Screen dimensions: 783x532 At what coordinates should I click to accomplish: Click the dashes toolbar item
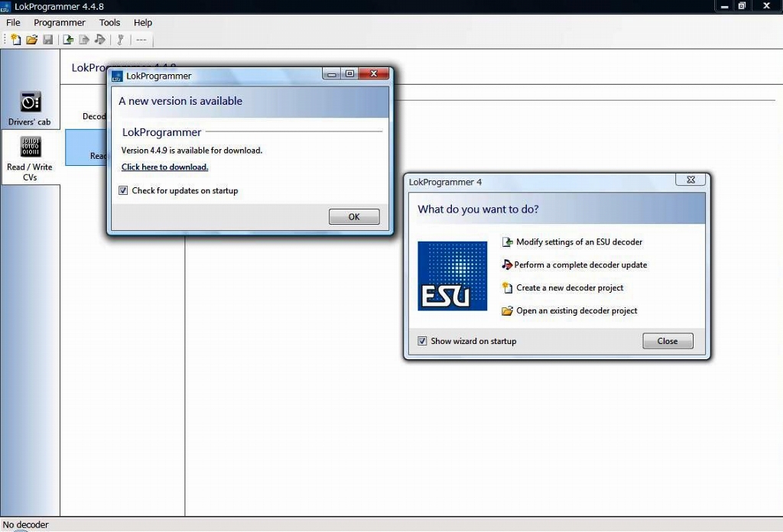coord(141,40)
